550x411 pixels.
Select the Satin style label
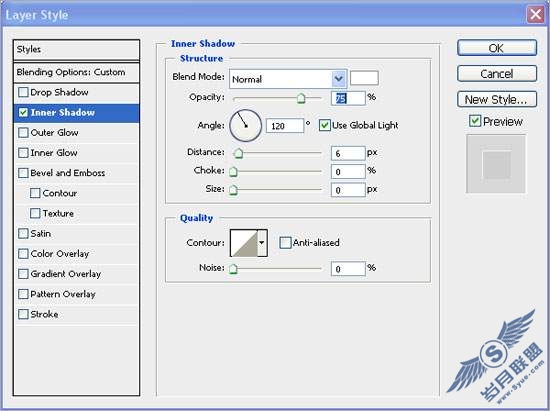click(41, 234)
